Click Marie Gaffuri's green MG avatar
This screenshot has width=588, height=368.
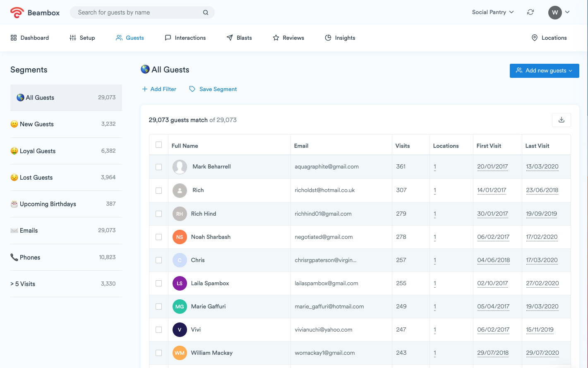[180, 307]
